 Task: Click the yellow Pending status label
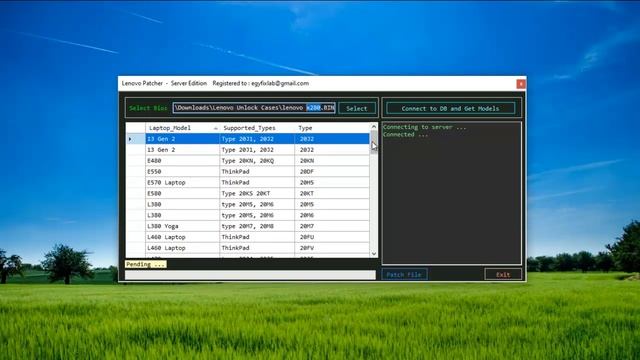146,264
